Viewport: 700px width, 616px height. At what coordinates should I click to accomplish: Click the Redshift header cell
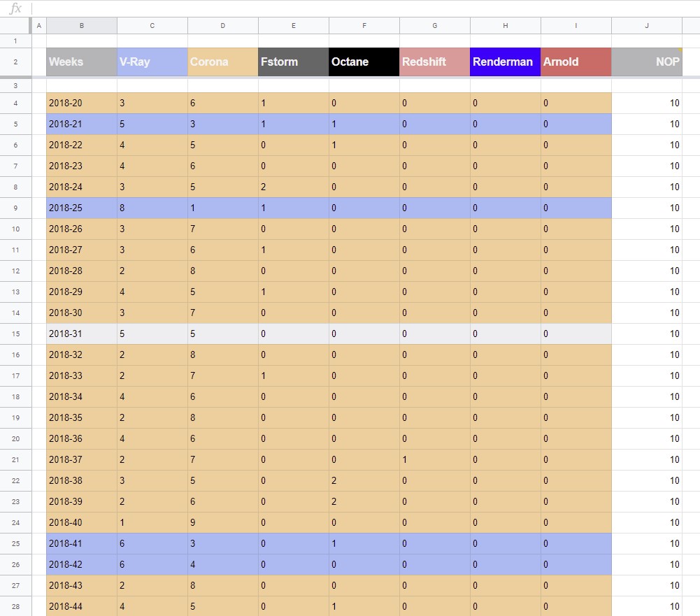[435, 62]
